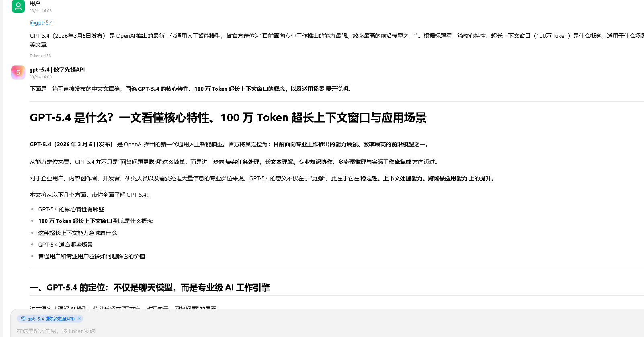Click bullet 这种超长上下文能力意味着什么
Image resolution: width=644 pixels, height=337 pixels.
[x=78, y=233]
